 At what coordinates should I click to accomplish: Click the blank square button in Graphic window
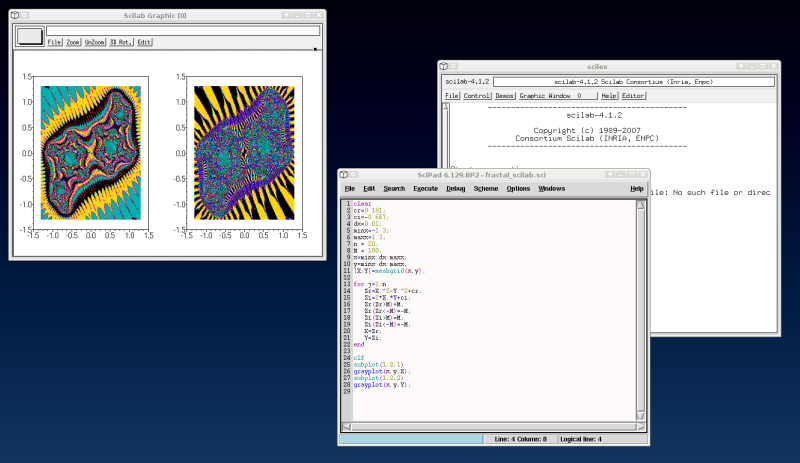30,36
